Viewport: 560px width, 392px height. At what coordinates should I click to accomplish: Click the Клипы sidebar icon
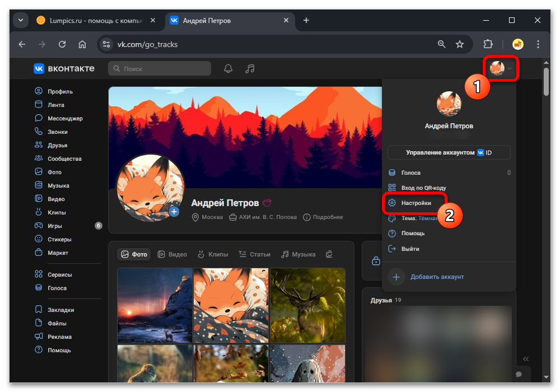pyautogui.click(x=39, y=212)
